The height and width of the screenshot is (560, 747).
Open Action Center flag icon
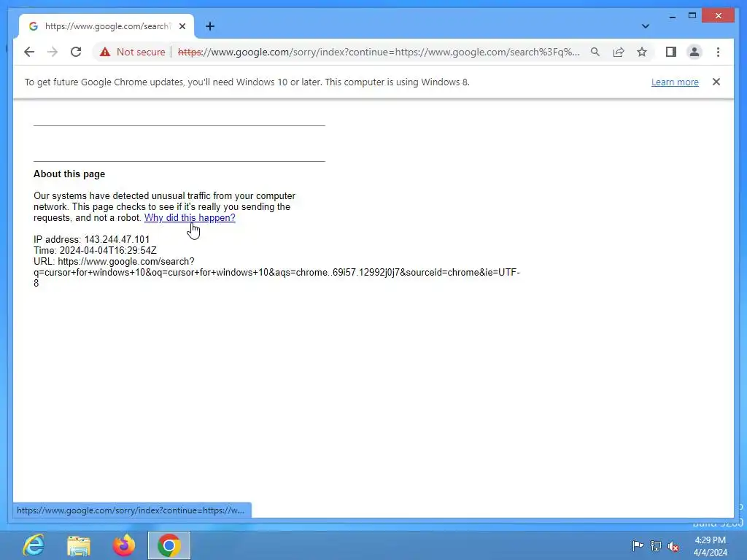coord(638,545)
